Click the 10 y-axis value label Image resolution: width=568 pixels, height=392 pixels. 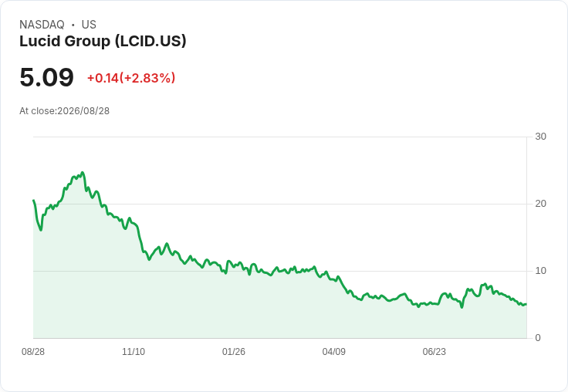tap(540, 271)
